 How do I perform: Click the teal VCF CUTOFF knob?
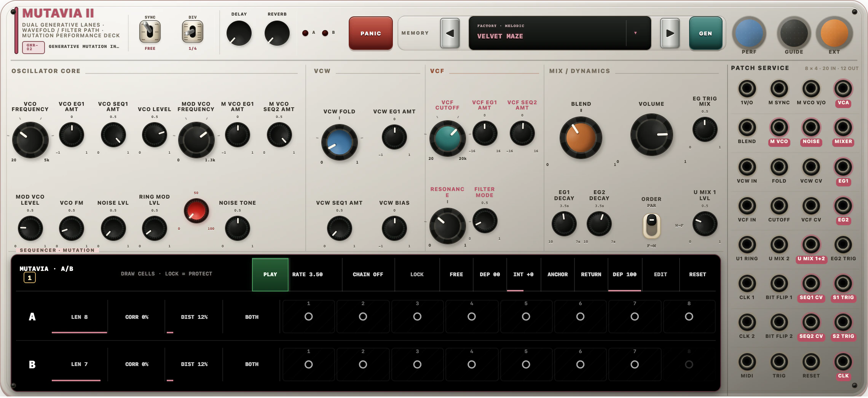[x=447, y=139]
